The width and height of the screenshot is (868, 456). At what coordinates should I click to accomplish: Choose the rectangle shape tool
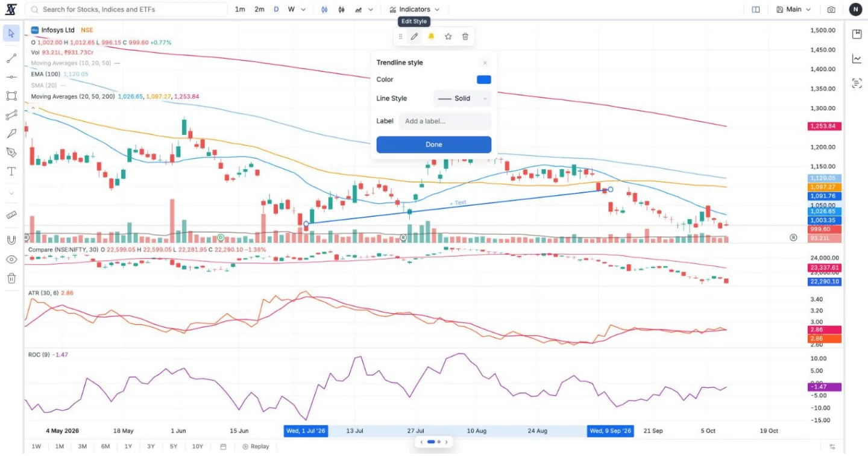11,96
